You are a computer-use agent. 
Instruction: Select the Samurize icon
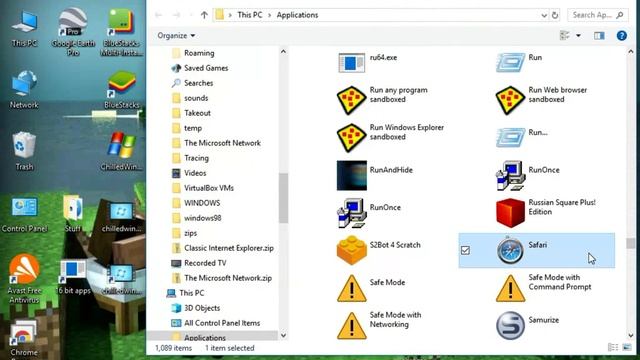(510, 325)
